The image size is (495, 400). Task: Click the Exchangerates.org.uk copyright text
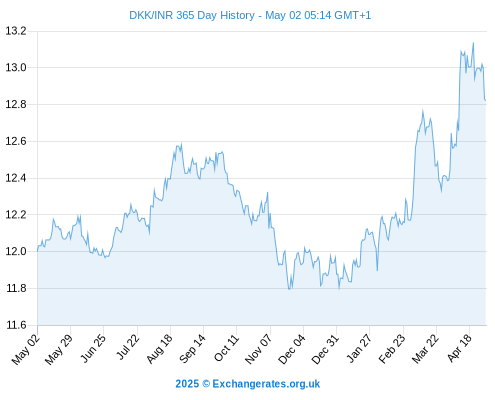[x=248, y=384]
